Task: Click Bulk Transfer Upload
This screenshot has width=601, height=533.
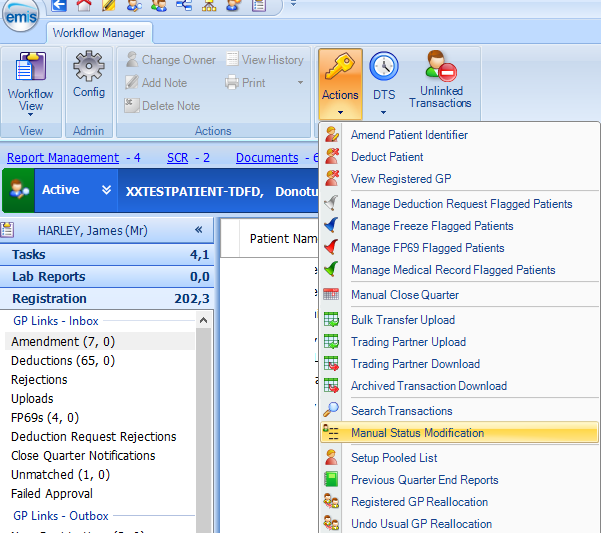Action: (x=403, y=320)
